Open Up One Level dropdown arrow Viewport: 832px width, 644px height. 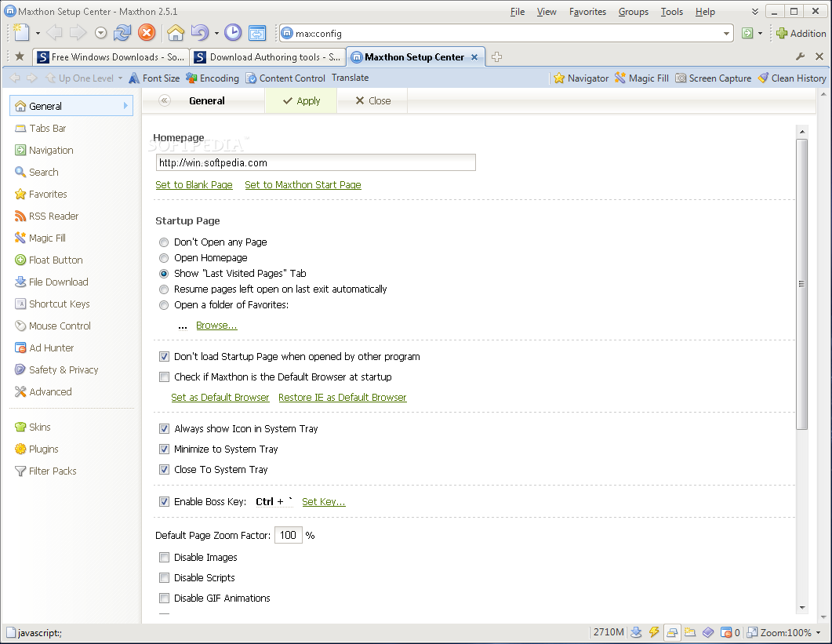coord(120,78)
